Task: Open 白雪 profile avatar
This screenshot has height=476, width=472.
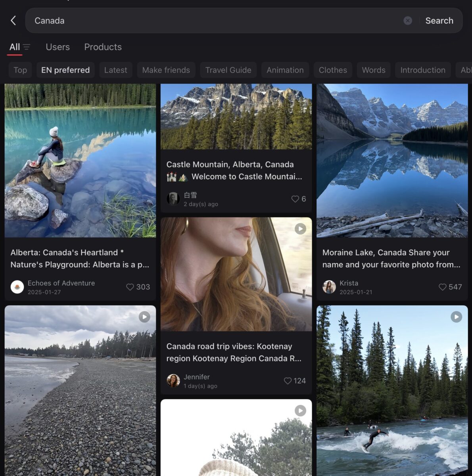Action: [x=173, y=199]
